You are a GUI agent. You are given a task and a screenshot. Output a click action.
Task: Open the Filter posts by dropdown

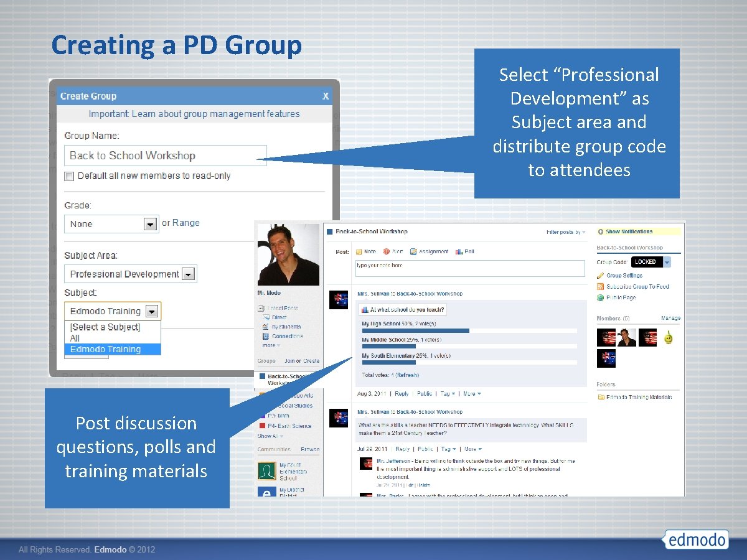[x=566, y=232]
